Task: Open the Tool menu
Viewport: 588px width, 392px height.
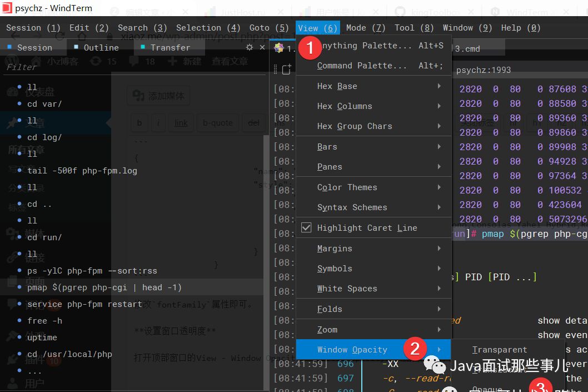Action: click(x=414, y=28)
